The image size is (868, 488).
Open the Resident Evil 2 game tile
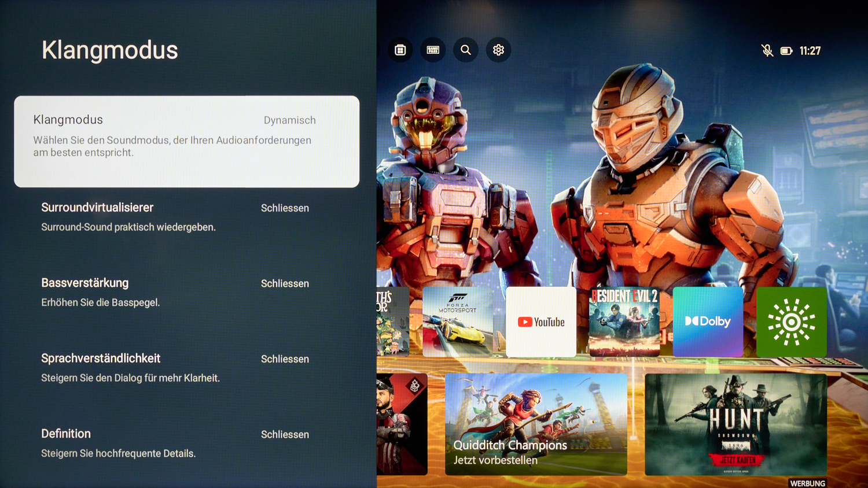click(624, 322)
